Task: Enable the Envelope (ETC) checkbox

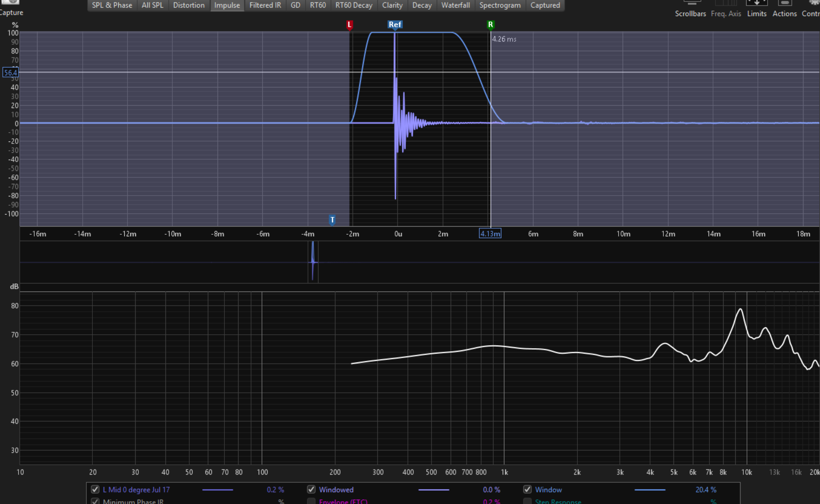Action: 311,501
